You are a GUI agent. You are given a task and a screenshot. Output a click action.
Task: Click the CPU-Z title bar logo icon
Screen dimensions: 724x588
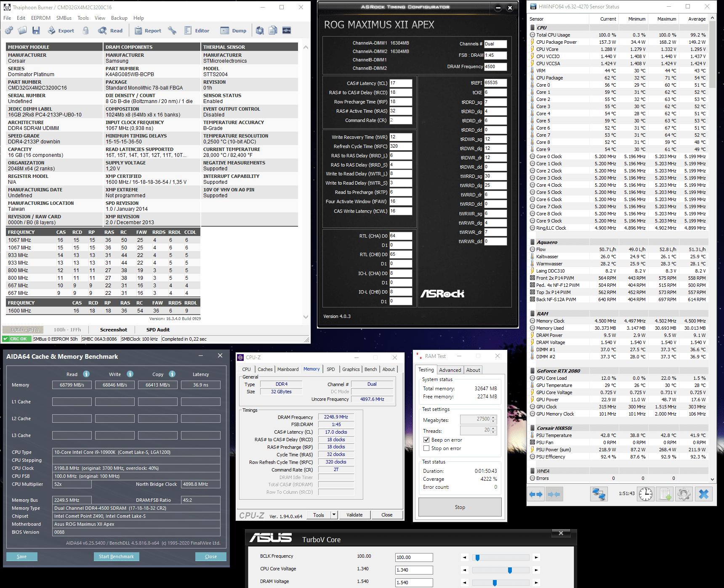coord(241,358)
